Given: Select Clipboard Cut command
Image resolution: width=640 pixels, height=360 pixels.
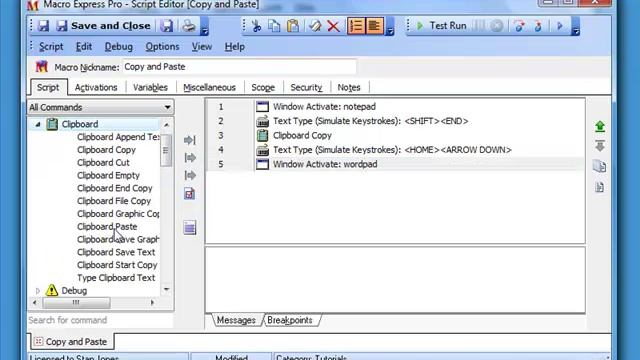Looking at the screenshot, I should pos(103,162).
